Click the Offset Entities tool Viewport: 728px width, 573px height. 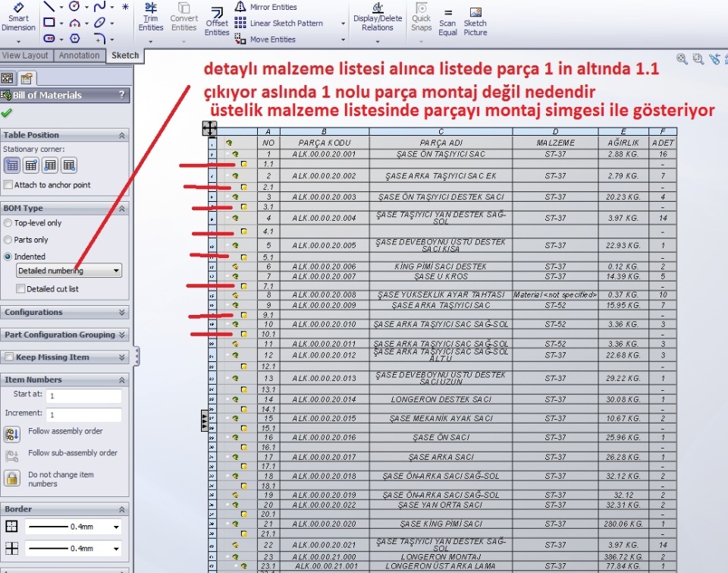(x=217, y=22)
